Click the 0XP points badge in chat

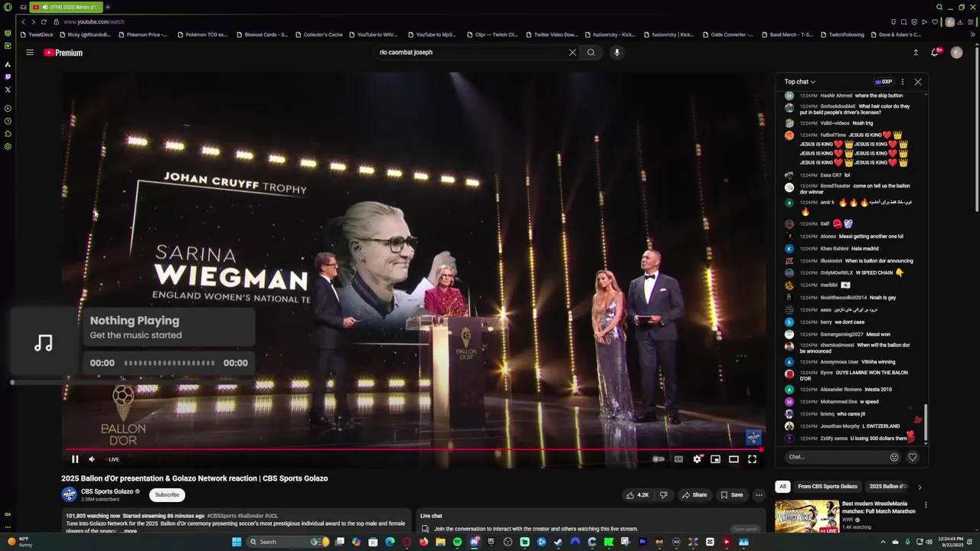pyautogui.click(x=884, y=82)
